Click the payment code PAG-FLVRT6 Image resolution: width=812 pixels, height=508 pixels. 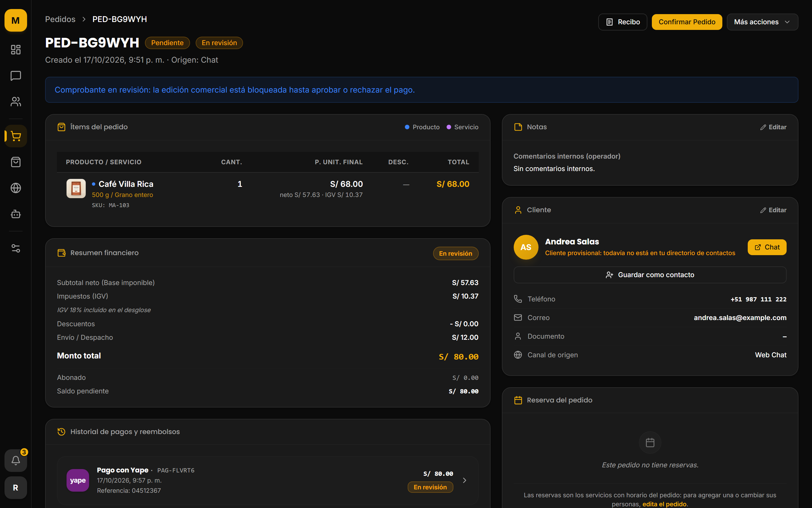176,470
